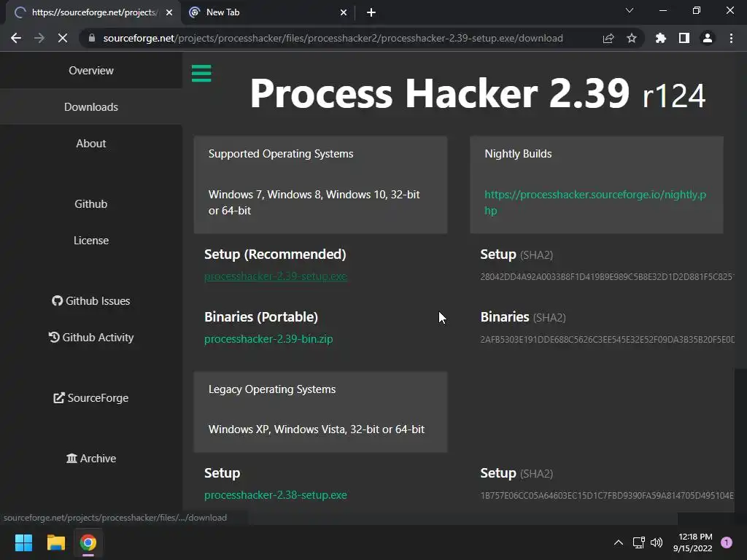Open Downloads in sidebar
747x560 pixels.
pos(91,107)
